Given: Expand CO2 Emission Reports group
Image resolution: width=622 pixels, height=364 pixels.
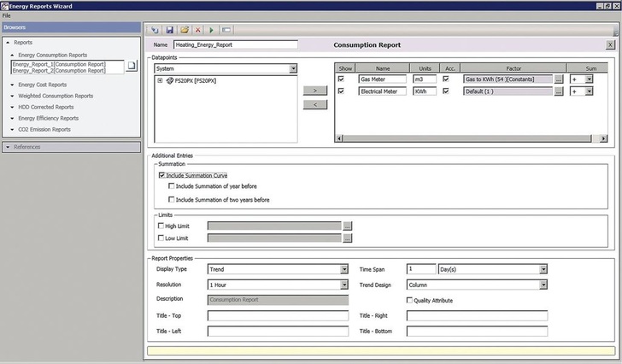Looking at the screenshot, I should coord(12,129).
